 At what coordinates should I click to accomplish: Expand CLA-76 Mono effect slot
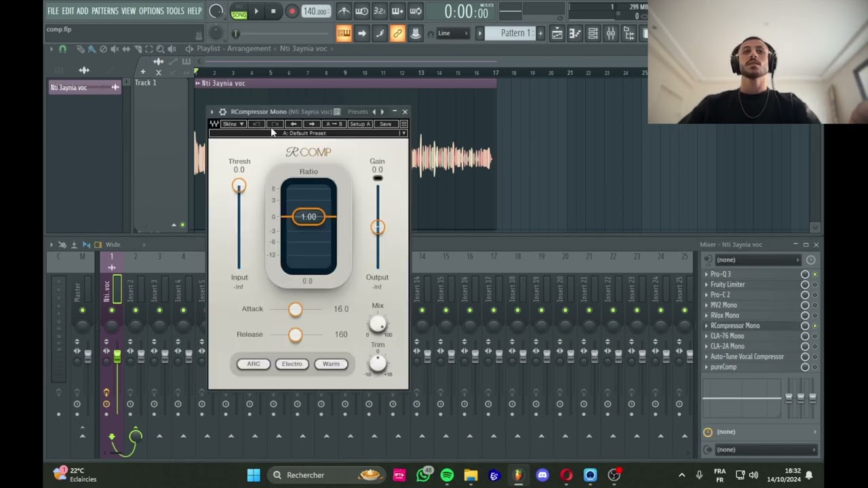click(706, 336)
